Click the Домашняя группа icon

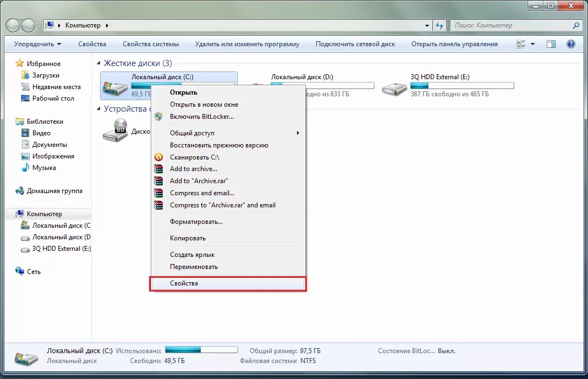[19, 191]
